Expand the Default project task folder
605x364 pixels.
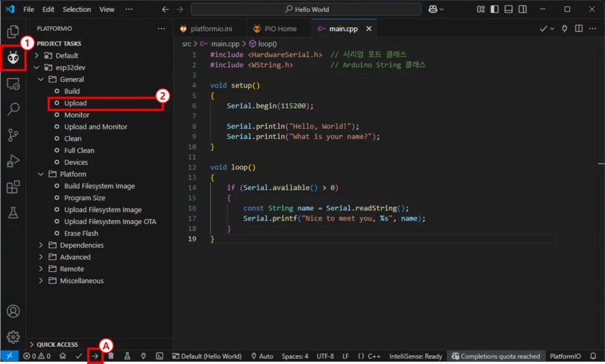click(x=67, y=56)
